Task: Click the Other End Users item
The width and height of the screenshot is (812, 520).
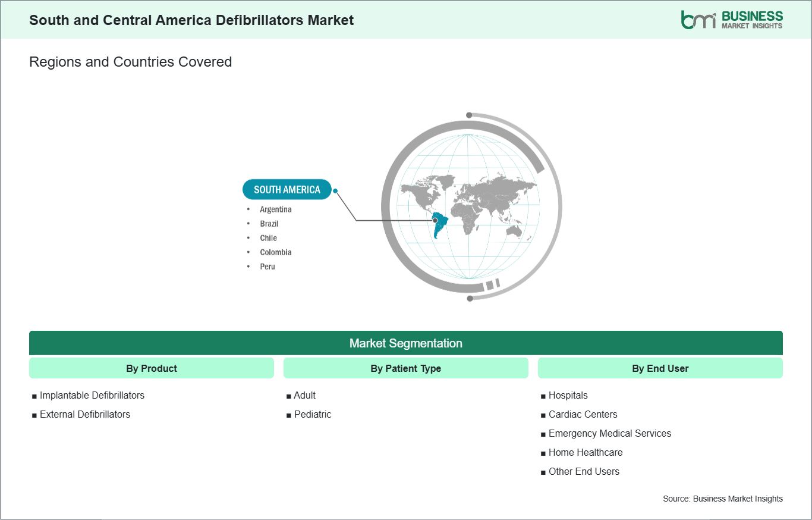Action: tap(584, 471)
